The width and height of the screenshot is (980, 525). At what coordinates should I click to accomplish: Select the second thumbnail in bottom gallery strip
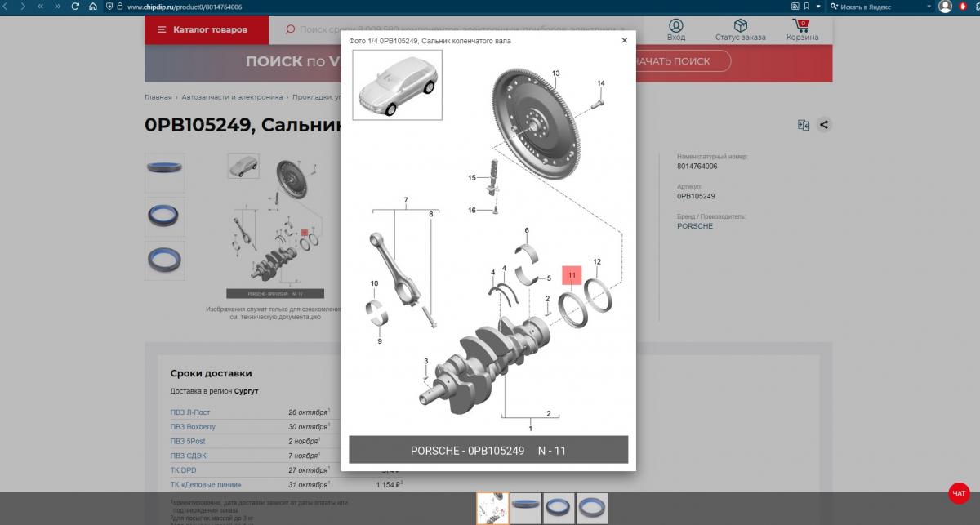point(525,508)
